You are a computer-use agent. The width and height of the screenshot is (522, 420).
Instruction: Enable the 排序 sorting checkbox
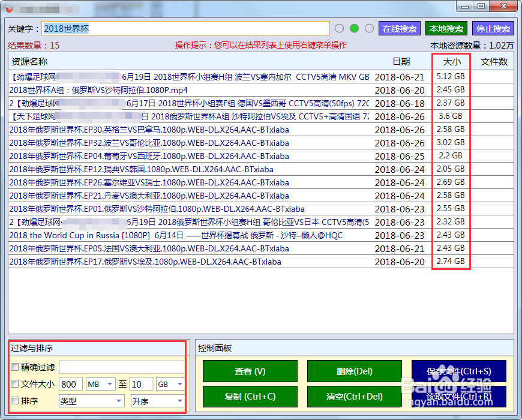14,400
